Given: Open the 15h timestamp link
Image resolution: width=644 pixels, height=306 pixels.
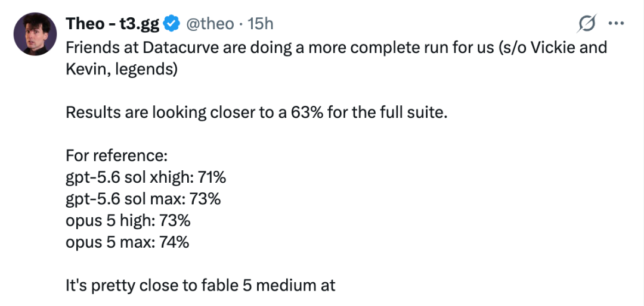Looking at the screenshot, I should (261, 24).
